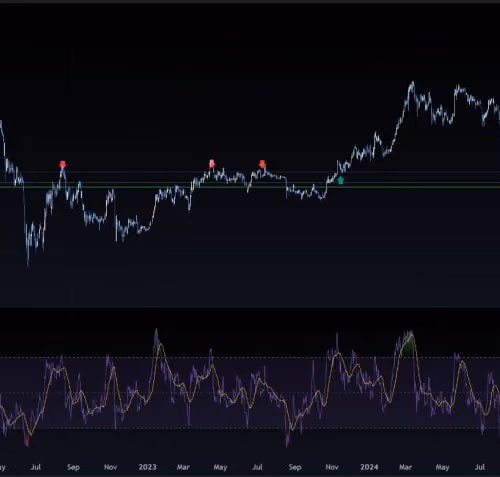Click the 2024 year label on time axis
The image size is (500, 477).
pos(369,467)
